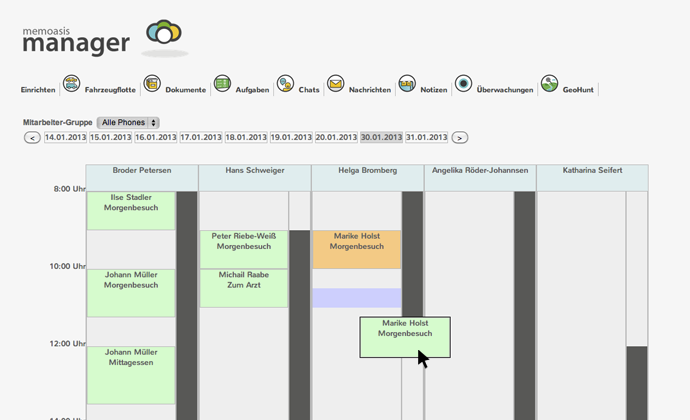Screen dimensions: 690x420
Task: Go to previous dates with < button
Action: pyautogui.click(x=32, y=138)
